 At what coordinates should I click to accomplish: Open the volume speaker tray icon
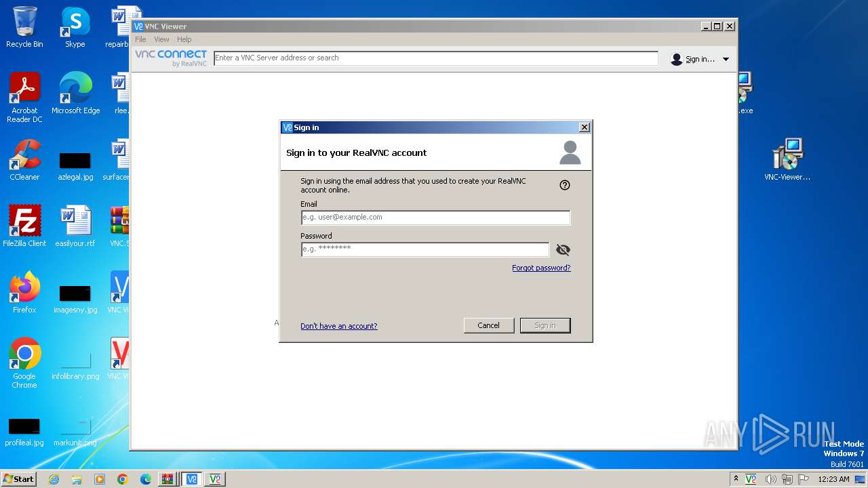[x=770, y=479]
